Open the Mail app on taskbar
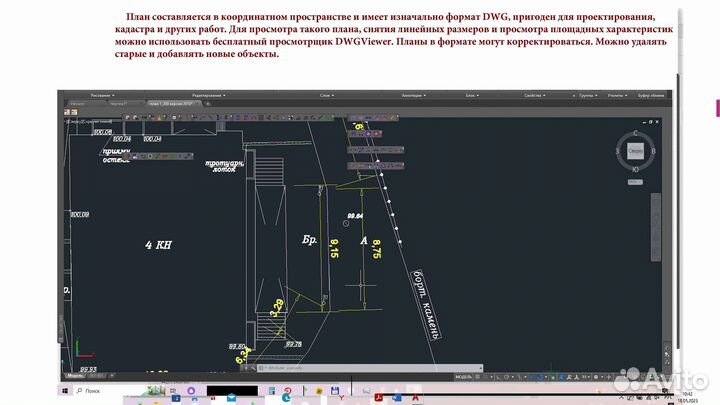This screenshot has height=405, width=720. click(231, 398)
